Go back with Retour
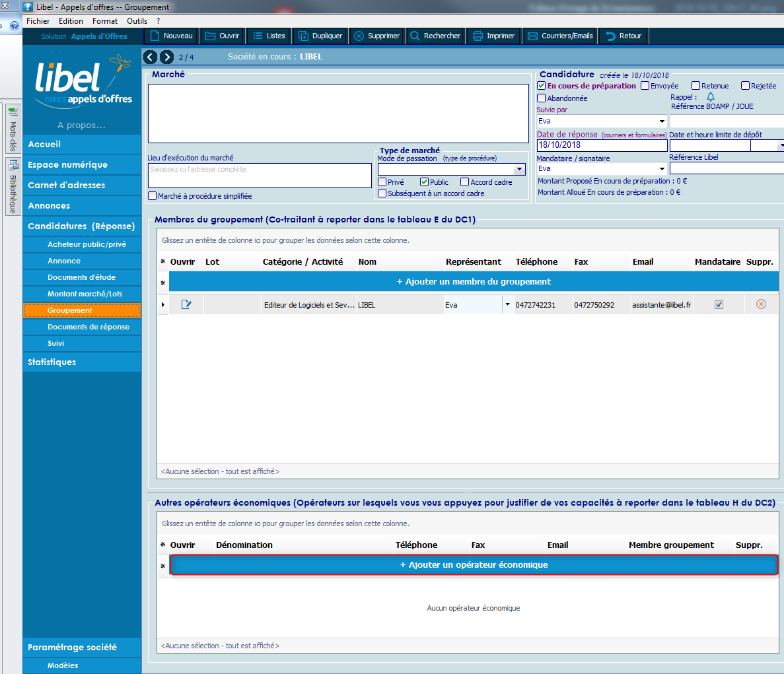784x674 pixels. 624,36
